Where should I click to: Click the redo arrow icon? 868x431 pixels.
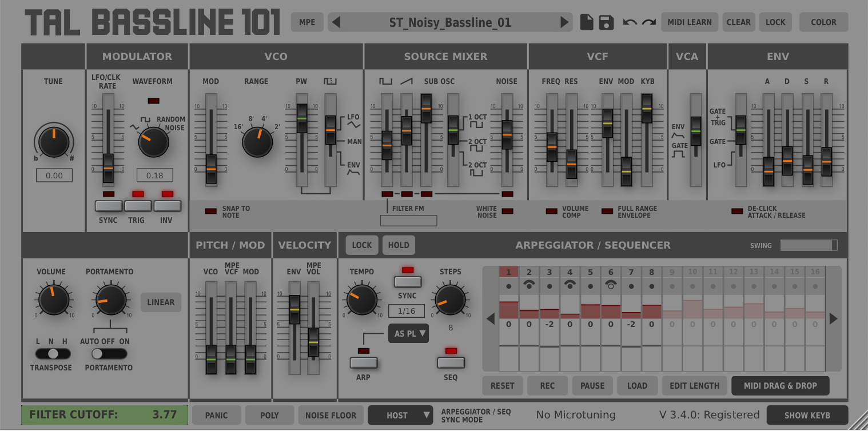[x=648, y=22]
